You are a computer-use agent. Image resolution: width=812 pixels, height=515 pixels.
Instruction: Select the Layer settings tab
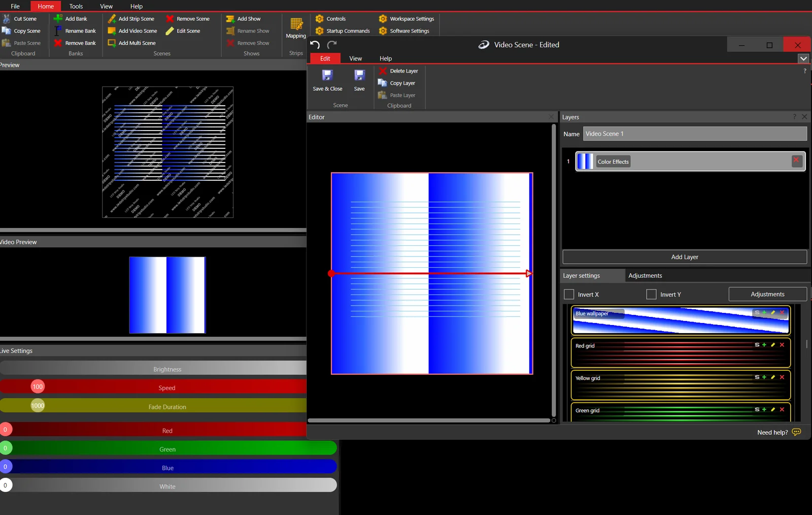point(593,276)
